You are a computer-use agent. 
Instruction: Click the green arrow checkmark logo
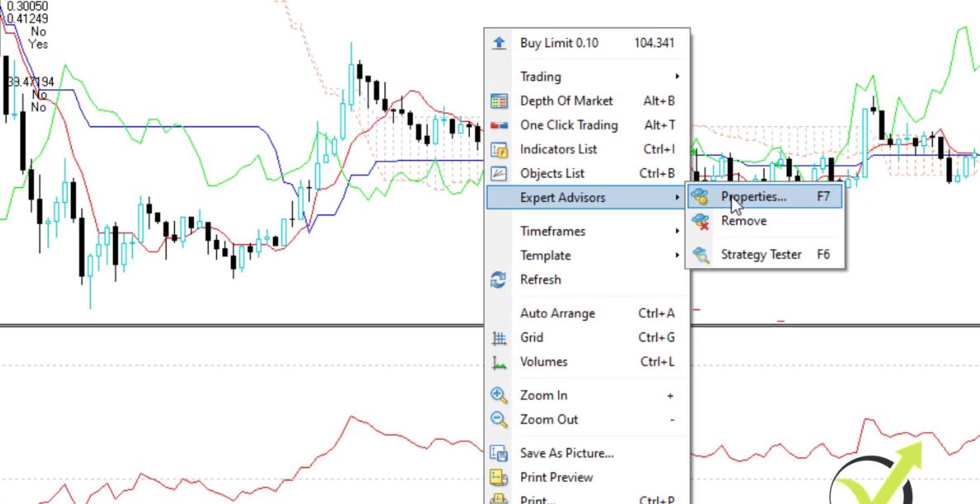coord(879,478)
